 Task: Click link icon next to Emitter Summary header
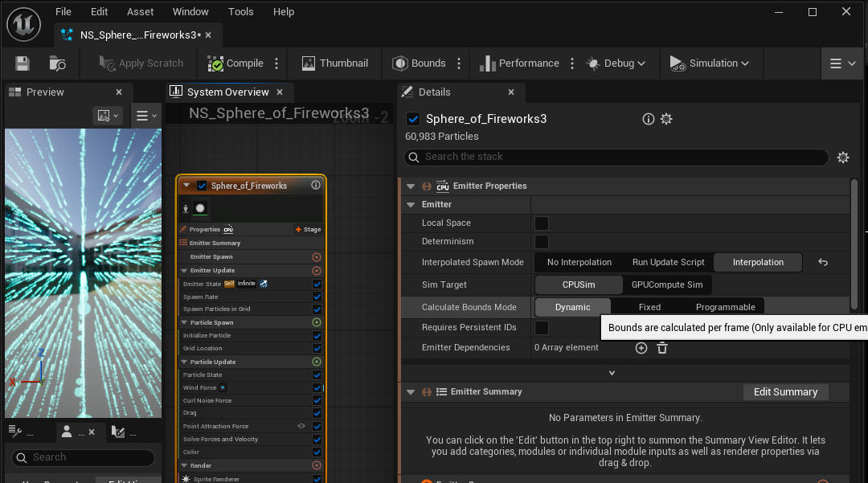pos(427,392)
